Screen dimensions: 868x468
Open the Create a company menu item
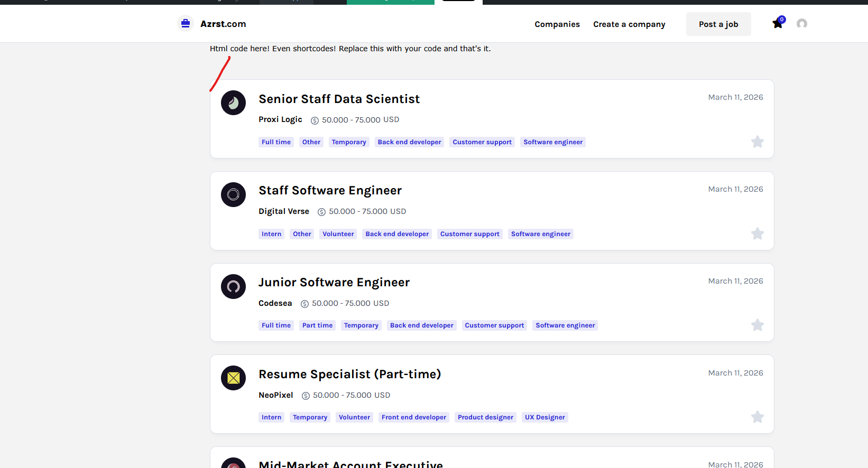(629, 24)
